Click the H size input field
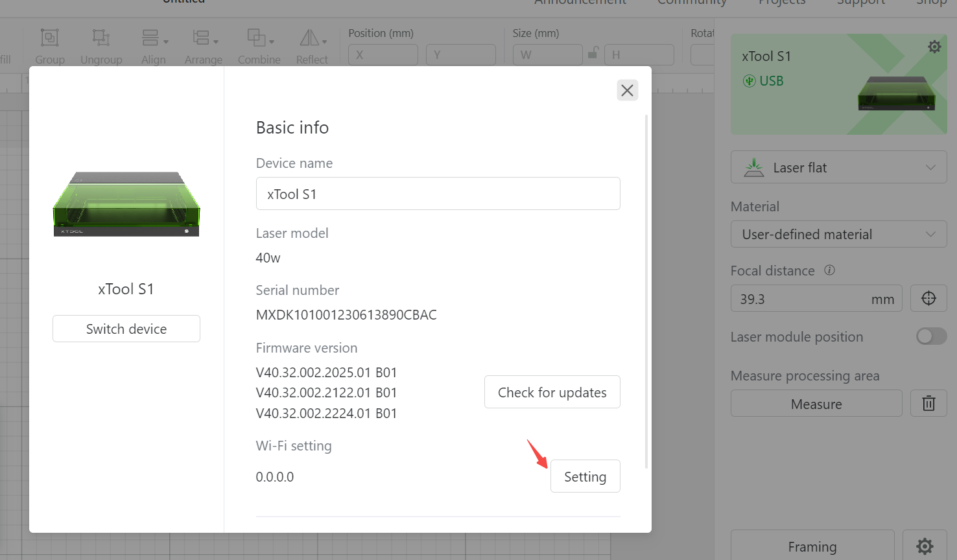 (x=639, y=54)
